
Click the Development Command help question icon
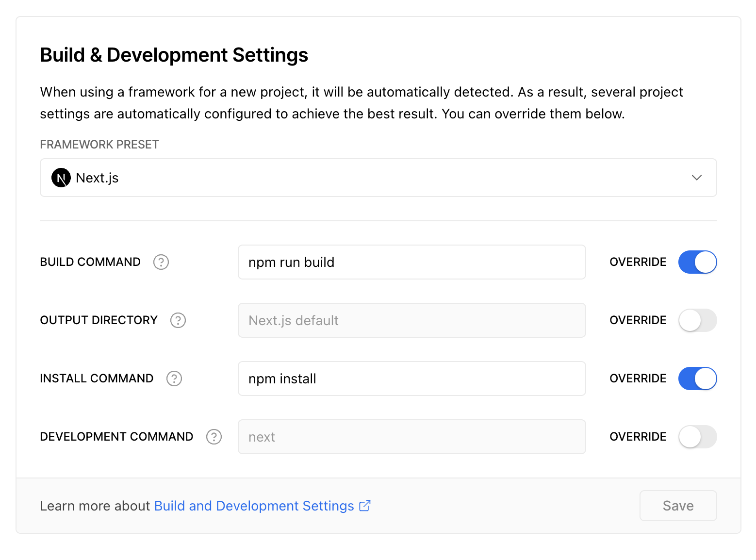pyautogui.click(x=214, y=437)
